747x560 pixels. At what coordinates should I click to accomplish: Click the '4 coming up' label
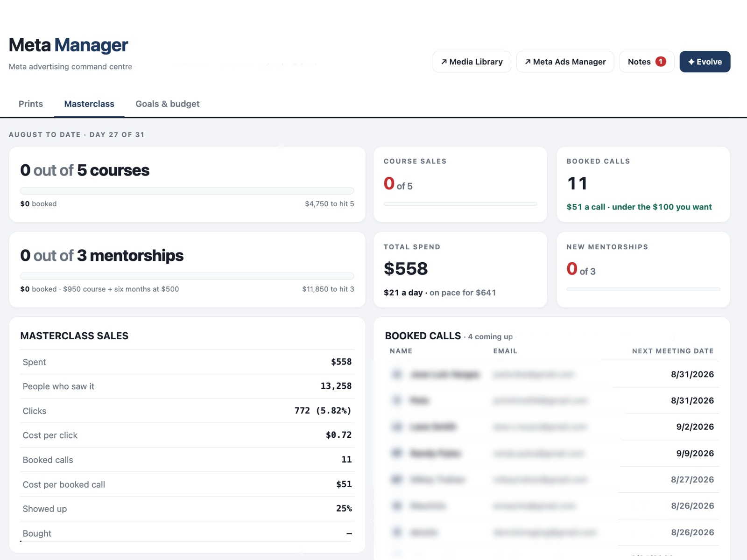click(490, 336)
